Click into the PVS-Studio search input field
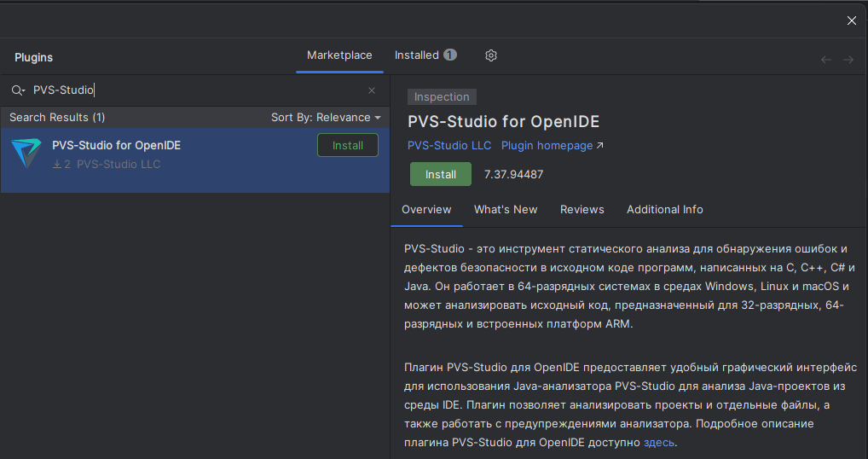Image resolution: width=868 pixels, height=459 pixels. click(196, 90)
